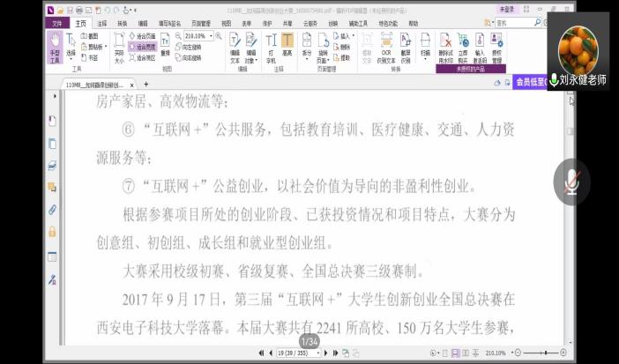Select facing pages display mode

[x=466, y=353]
